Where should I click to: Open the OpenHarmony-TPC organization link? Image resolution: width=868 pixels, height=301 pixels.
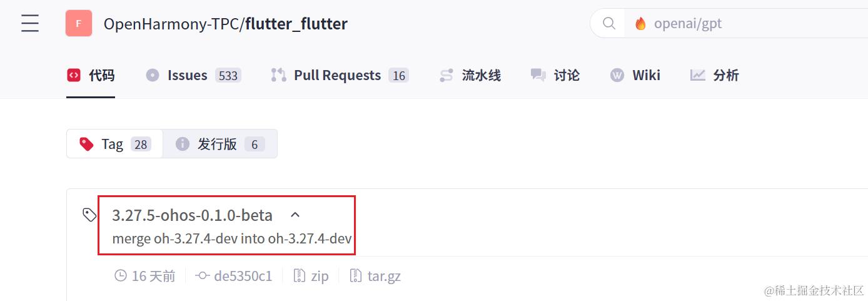click(171, 24)
